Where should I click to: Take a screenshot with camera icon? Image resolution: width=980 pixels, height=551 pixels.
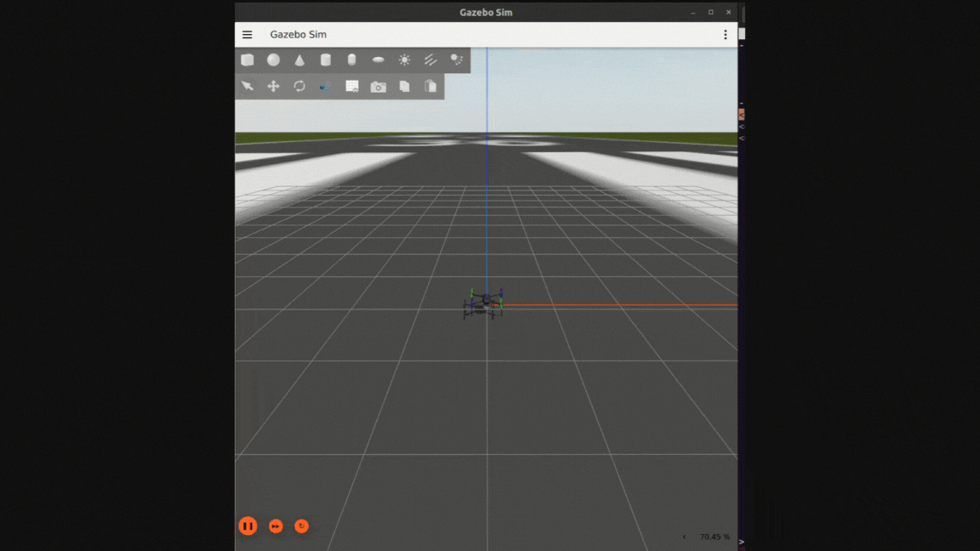(x=379, y=87)
